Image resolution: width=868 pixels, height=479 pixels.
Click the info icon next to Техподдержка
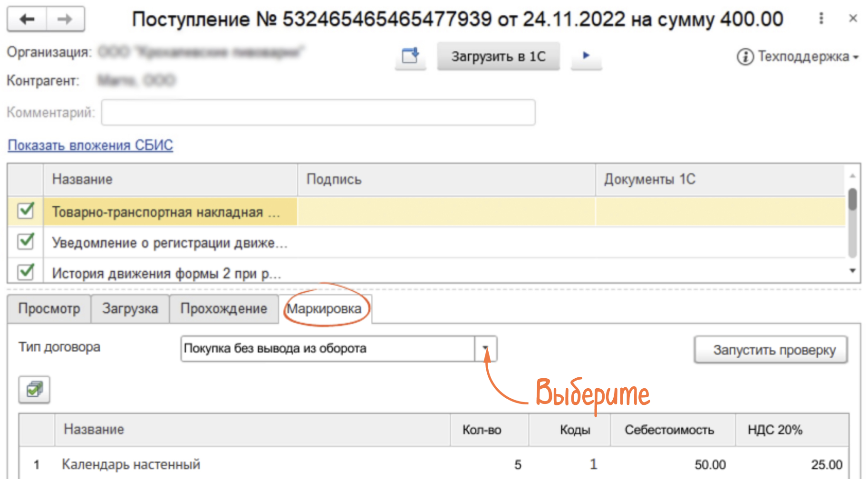(744, 57)
